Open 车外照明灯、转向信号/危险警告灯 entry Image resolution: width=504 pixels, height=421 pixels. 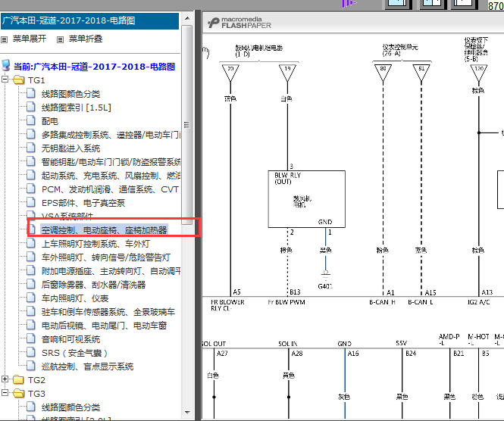[106, 257]
